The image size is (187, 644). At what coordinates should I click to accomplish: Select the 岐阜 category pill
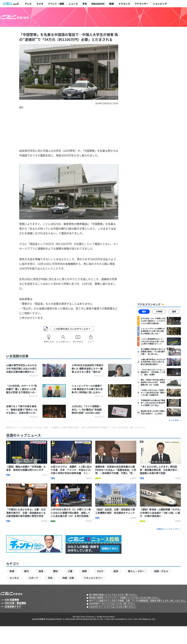(41, 571)
